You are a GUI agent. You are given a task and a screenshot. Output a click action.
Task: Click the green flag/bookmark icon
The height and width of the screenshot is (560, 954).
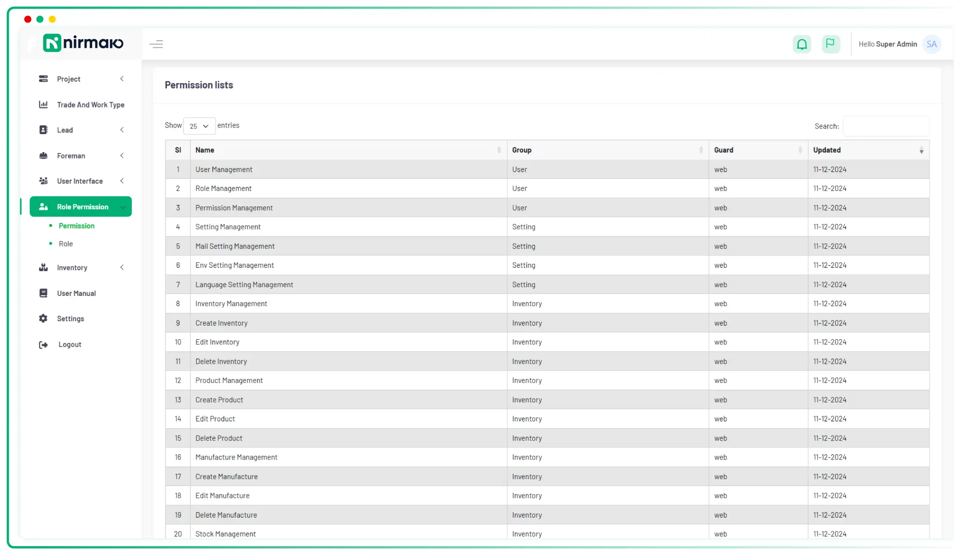tap(830, 43)
